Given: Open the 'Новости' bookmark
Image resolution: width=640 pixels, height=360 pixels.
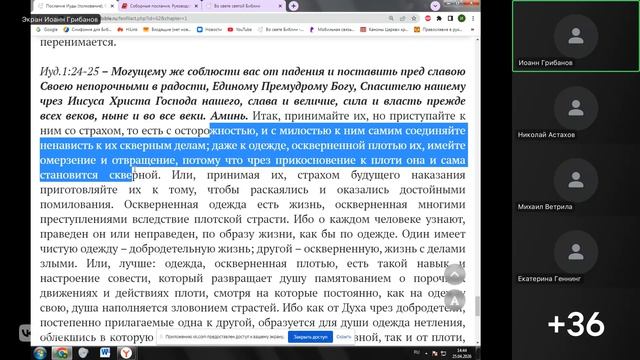Looking at the screenshot, I should tap(209, 29).
